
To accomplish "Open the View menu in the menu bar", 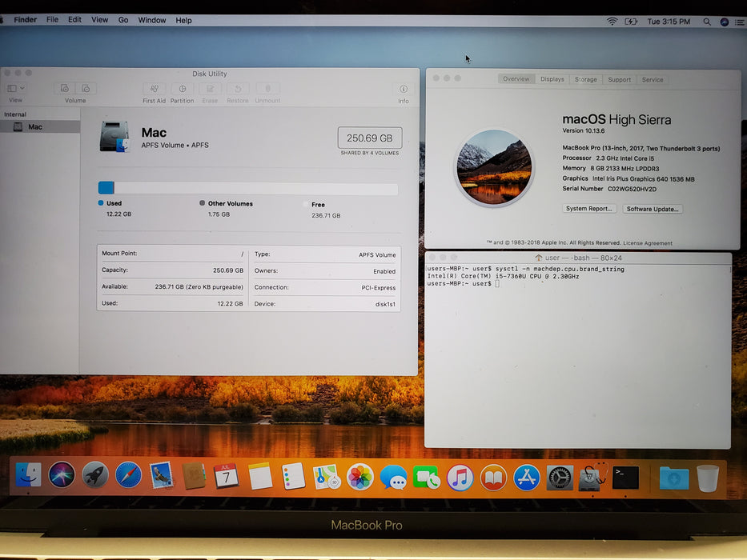I will click(x=99, y=19).
